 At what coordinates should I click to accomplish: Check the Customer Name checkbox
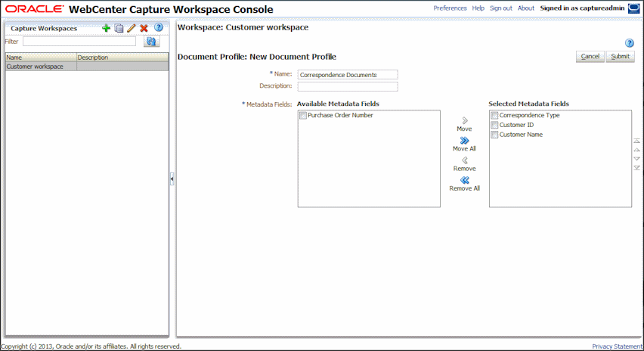coord(494,135)
